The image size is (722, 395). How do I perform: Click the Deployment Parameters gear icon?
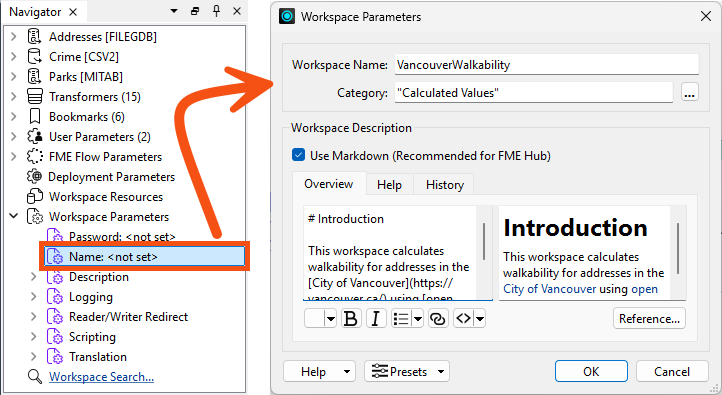pos(34,176)
